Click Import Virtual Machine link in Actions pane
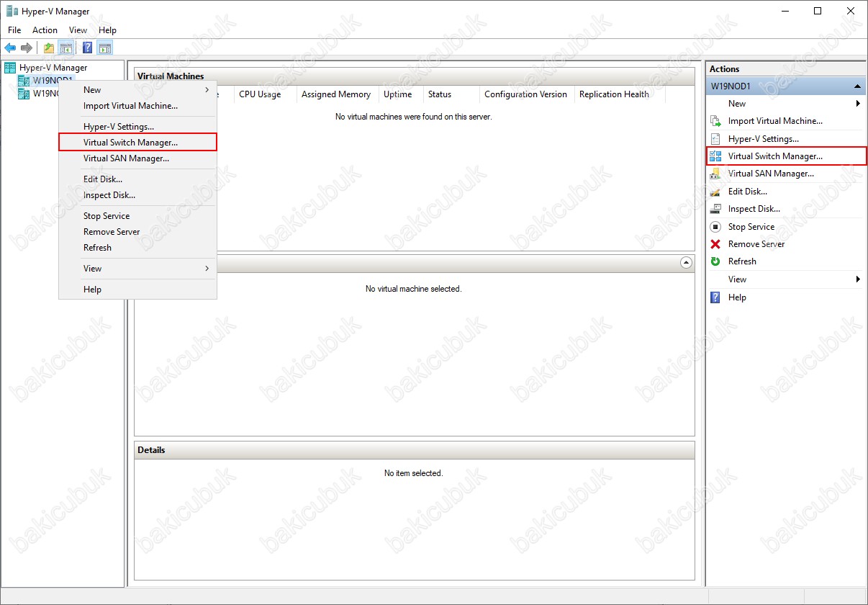Viewport: 868px width, 605px height. pos(775,121)
